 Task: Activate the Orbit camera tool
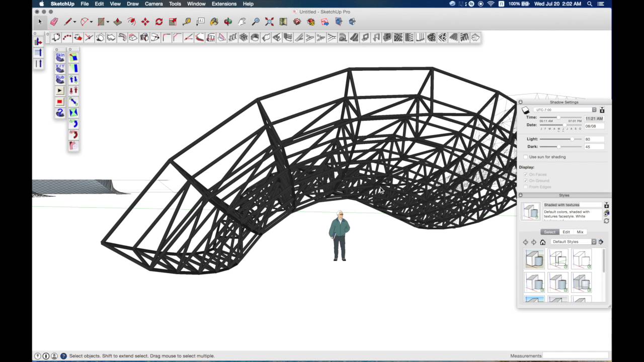click(228, 22)
